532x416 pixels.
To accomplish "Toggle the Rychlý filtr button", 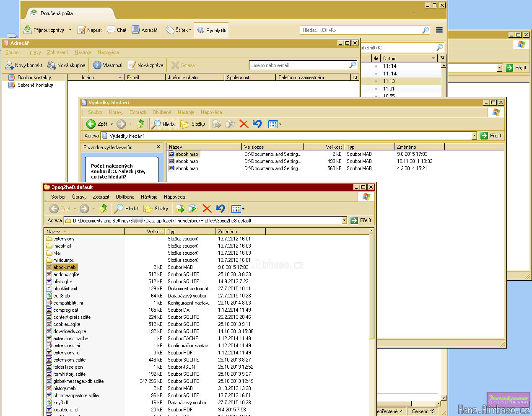I will point(212,30).
